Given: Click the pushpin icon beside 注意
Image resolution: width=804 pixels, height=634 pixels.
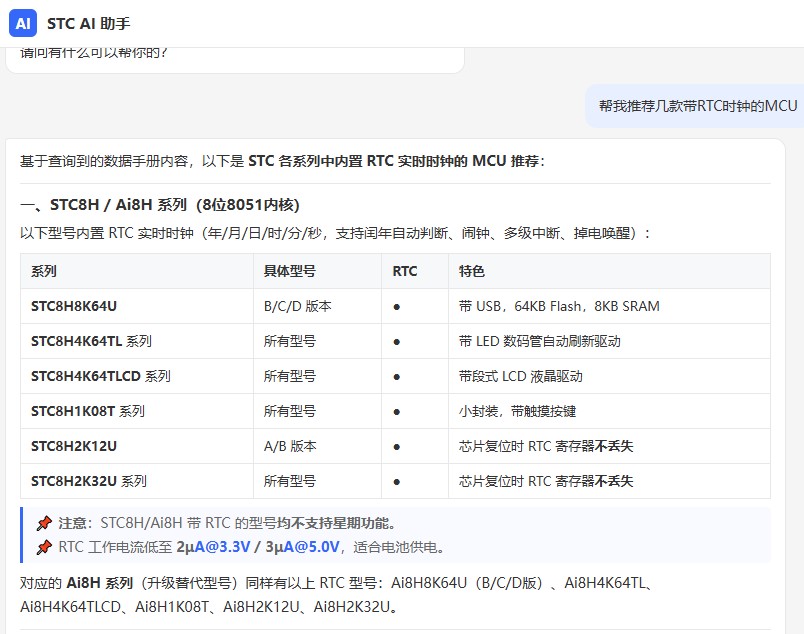Looking at the screenshot, I should point(45,523).
